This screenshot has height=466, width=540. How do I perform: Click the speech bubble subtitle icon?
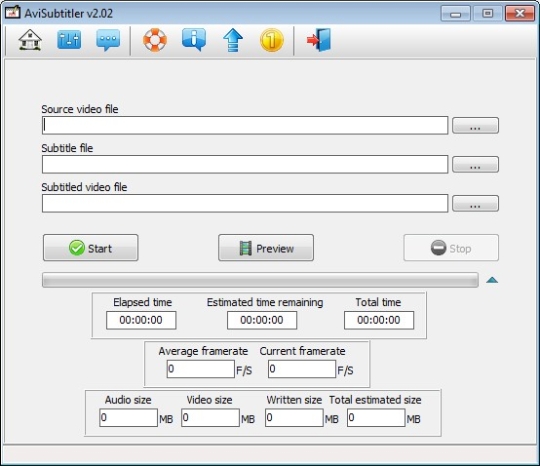coord(108,40)
